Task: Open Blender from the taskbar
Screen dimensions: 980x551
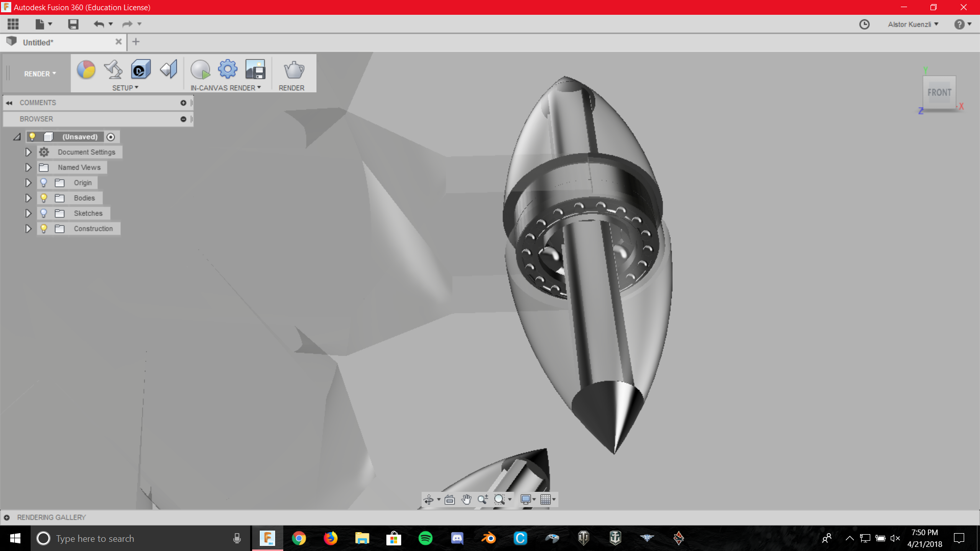Action: coord(488,538)
